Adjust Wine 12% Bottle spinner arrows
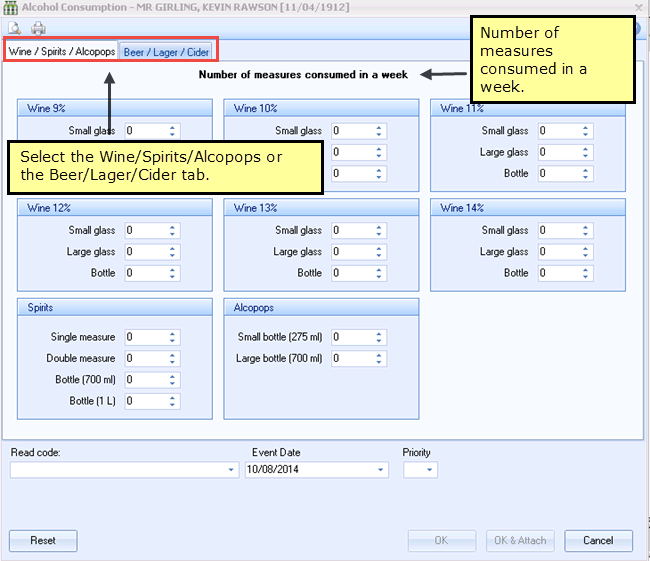Screen dimensions: 650x561 tap(173, 273)
